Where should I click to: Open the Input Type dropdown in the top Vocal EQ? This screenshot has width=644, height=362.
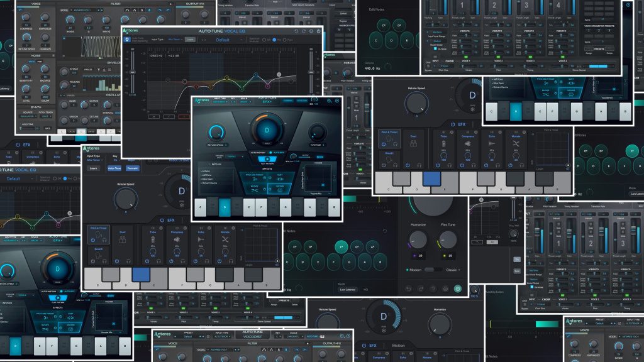(x=175, y=40)
